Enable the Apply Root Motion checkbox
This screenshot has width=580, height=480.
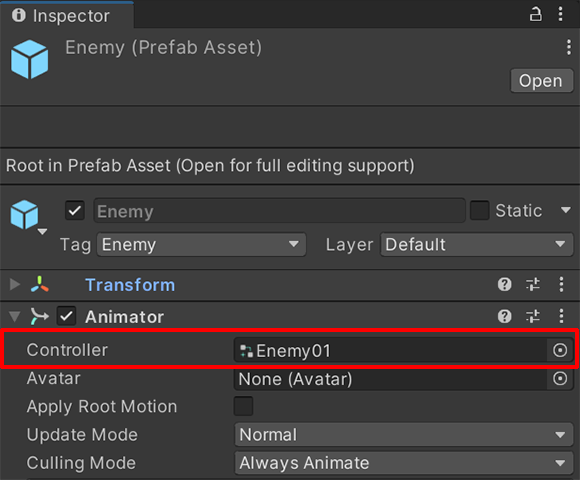243,406
